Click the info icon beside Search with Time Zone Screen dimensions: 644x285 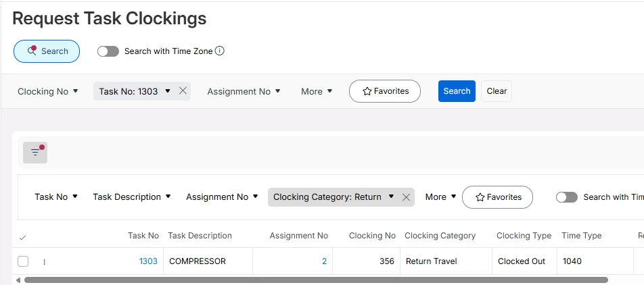220,51
